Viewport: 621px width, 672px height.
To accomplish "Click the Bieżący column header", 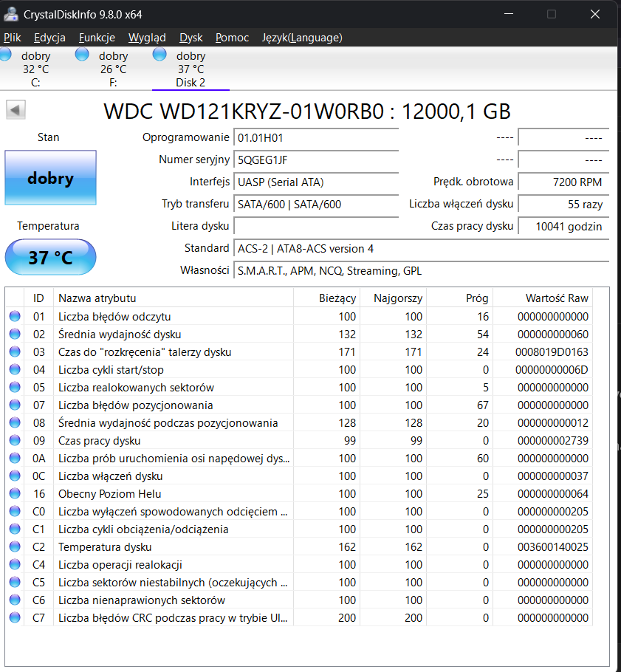I will (x=326, y=298).
